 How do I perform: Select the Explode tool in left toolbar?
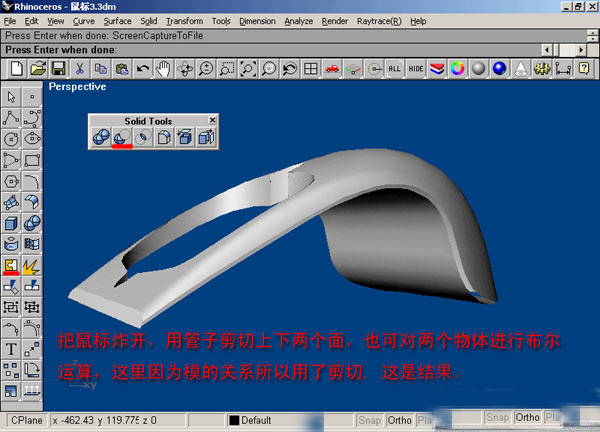33,265
